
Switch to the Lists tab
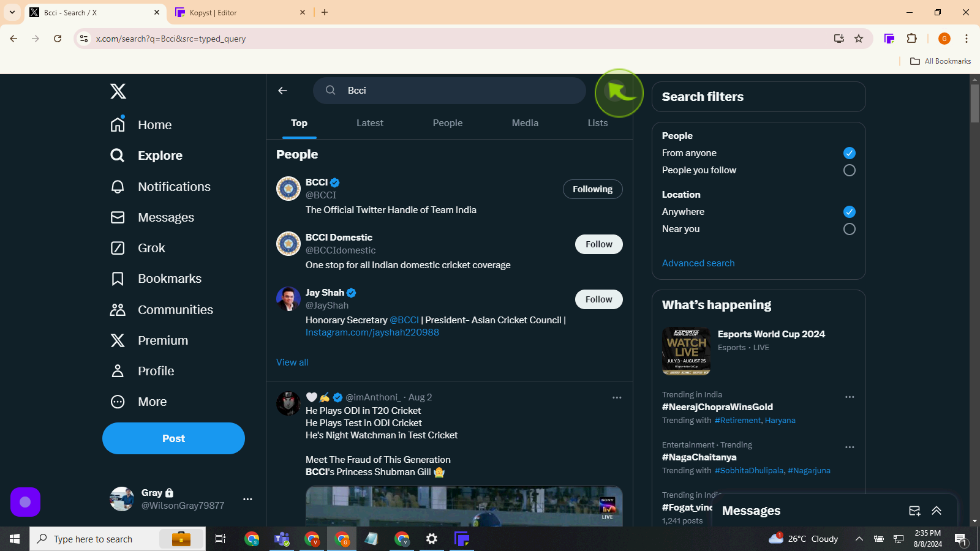(x=598, y=123)
